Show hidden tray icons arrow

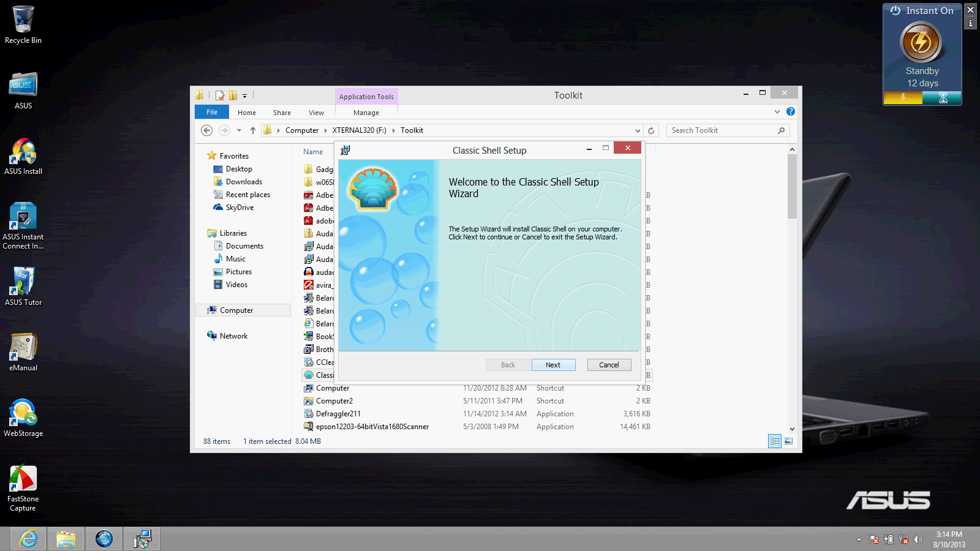click(x=859, y=539)
